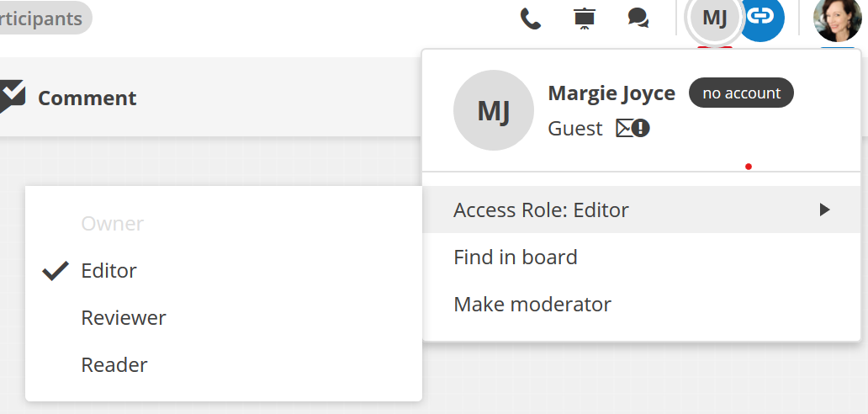This screenshot has width=868, height=414.
Task: Click the blue link share icon
Action: pos(762,17)
